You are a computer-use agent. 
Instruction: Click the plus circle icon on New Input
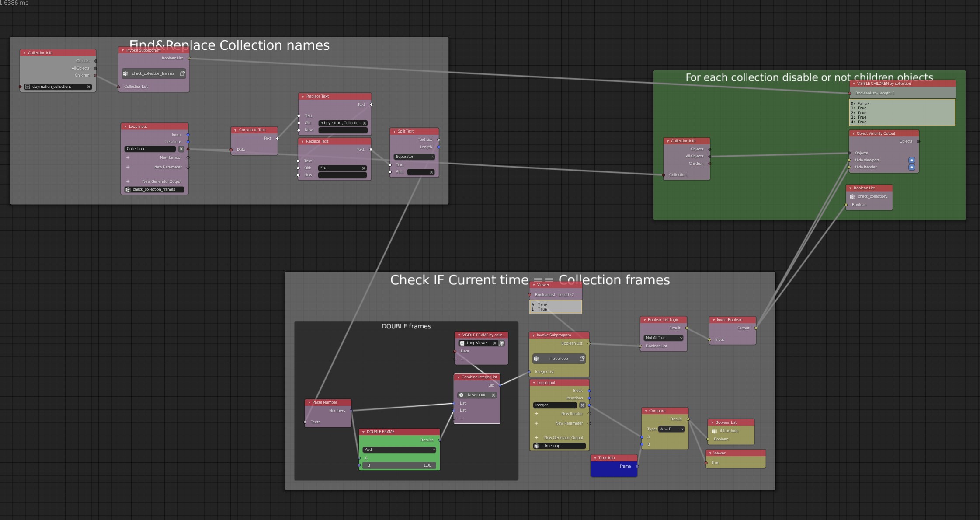(461, 395)
